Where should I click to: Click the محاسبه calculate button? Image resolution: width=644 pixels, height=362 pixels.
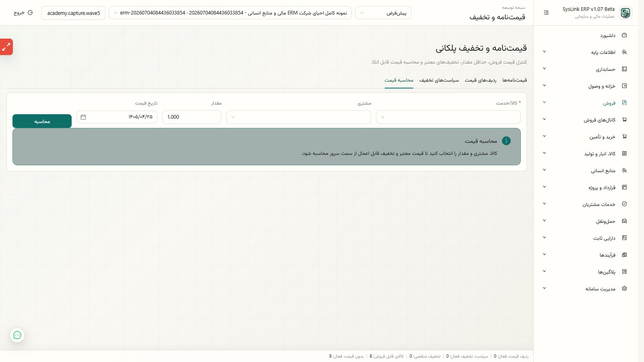[42, 121]
